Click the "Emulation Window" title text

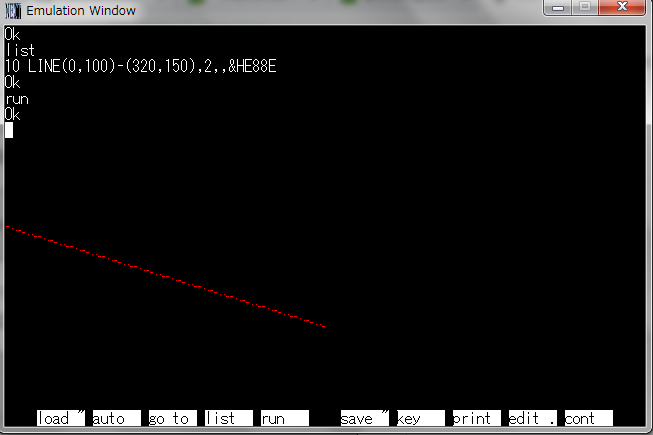80,11
